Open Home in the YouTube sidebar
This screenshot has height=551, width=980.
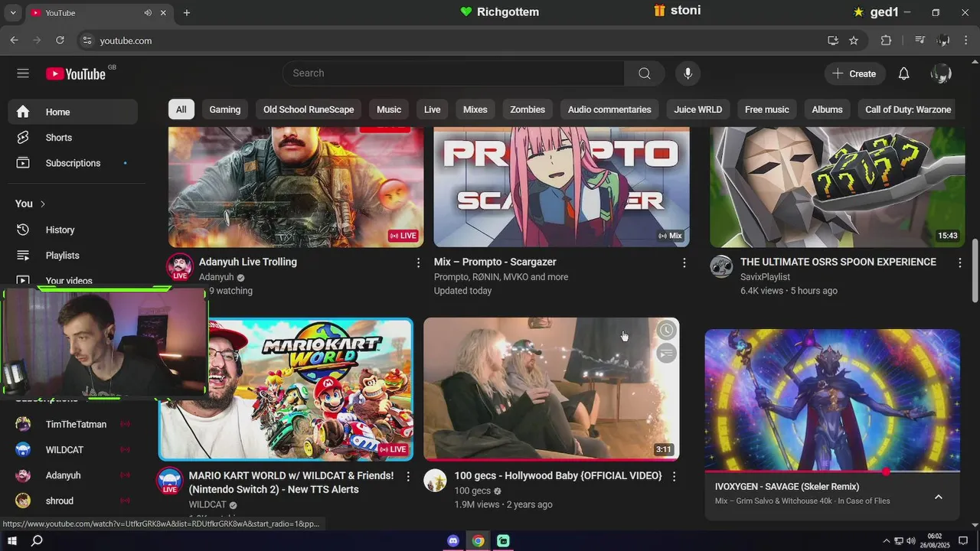pos(73,112)
